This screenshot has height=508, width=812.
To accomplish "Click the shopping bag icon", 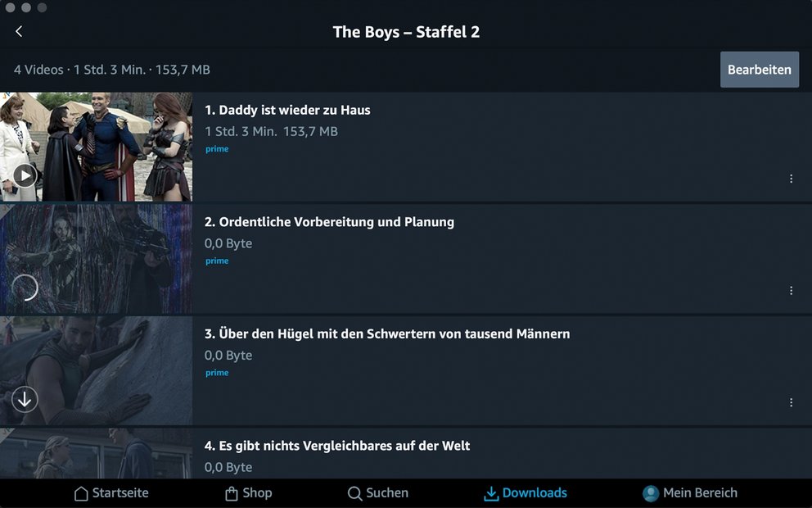I will click(232, 493).
